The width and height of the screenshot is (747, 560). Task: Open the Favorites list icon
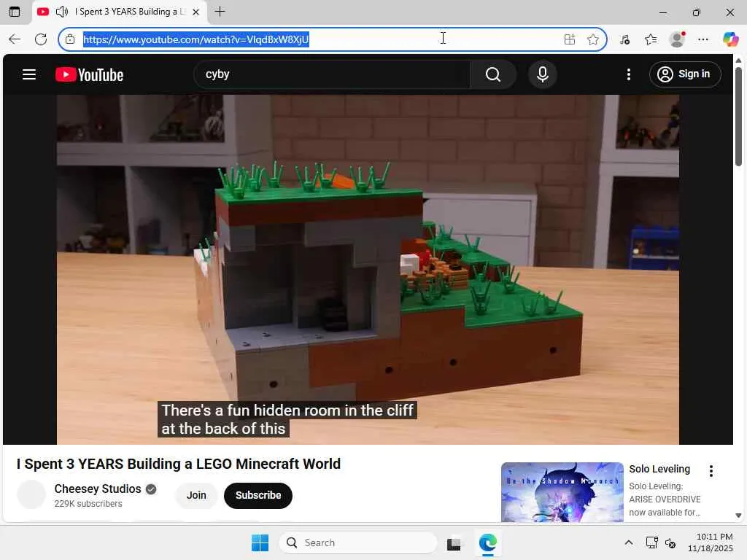pyautogui.click(x=651, y=39)
